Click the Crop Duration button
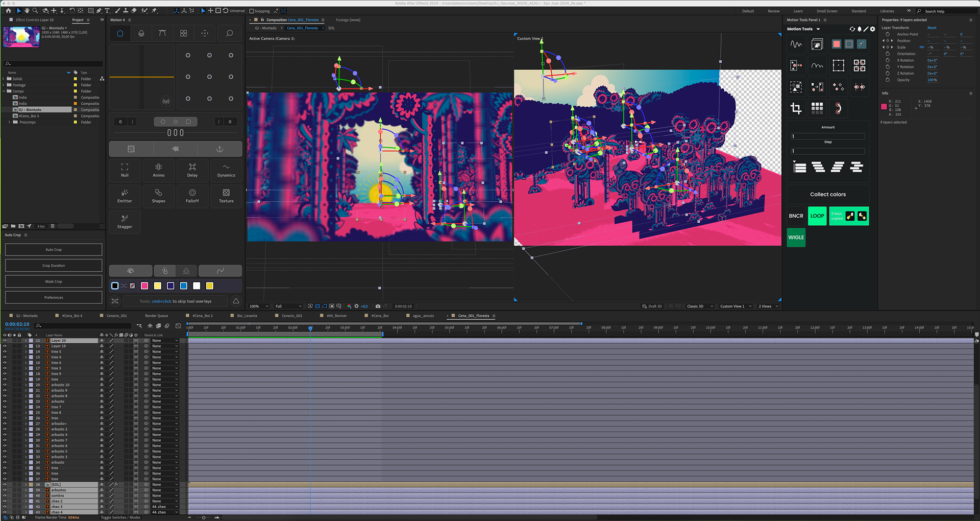 tap(54, 266)
